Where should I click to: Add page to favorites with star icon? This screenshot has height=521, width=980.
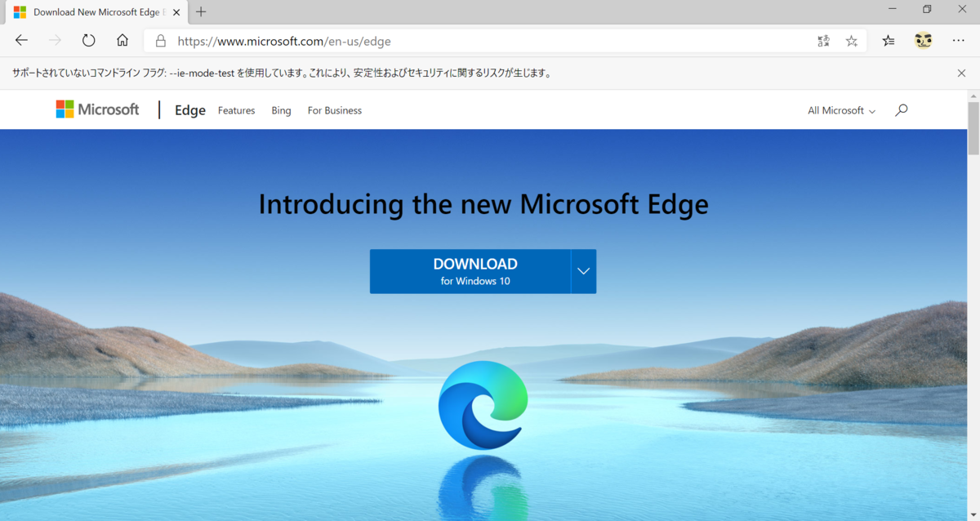click(852, 41)
